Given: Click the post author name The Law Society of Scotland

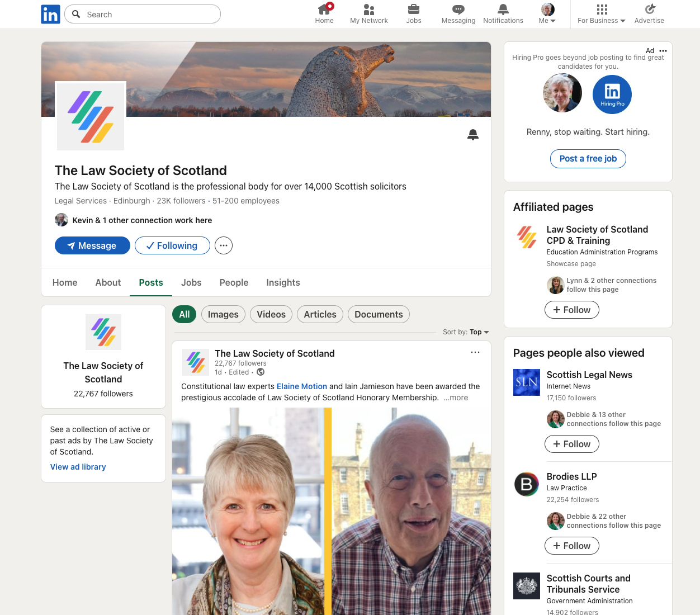Looking at the screenshot, I should (x=275, y=353).
